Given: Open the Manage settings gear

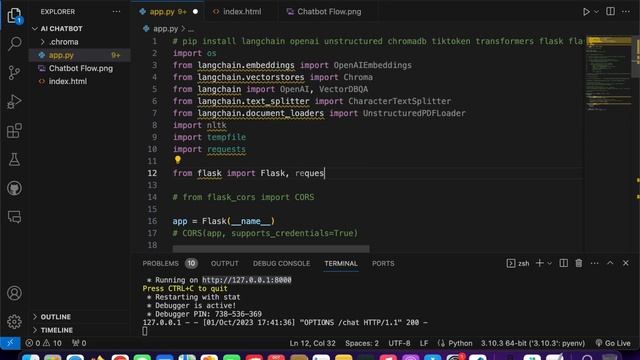Looking at the screenshot, I should point(14,322).
